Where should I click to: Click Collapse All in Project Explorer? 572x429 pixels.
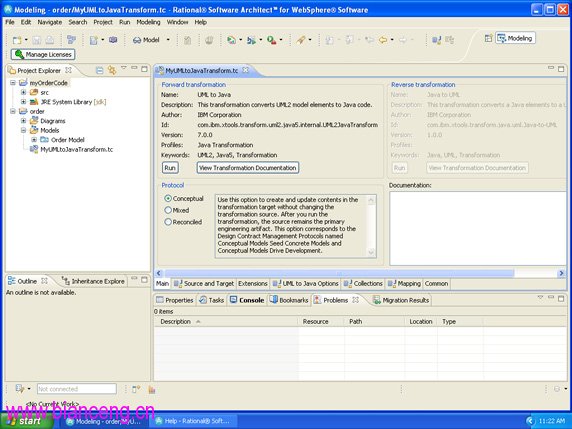coord(99,70)
